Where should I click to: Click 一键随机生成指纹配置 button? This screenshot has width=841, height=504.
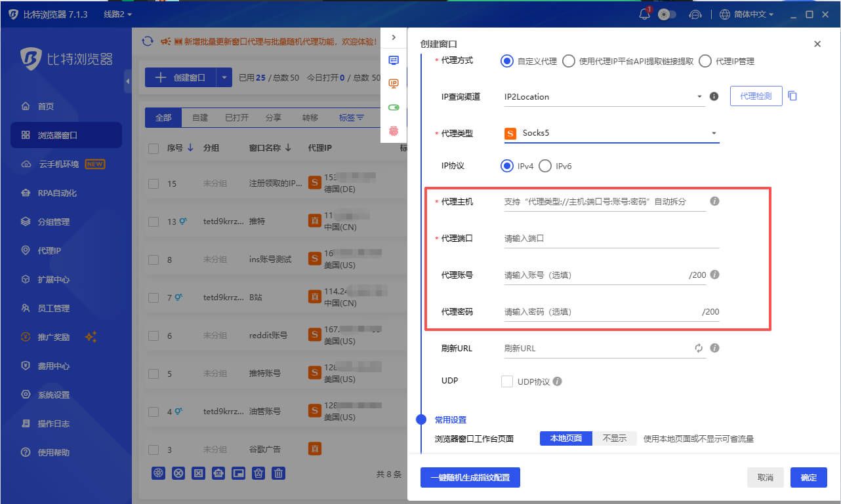470,478
